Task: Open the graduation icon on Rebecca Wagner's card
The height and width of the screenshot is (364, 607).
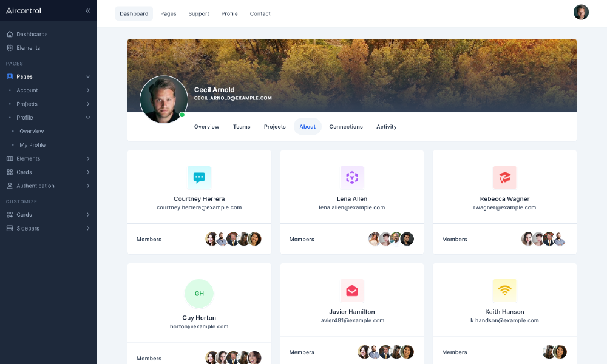Action: click(x=504, y=177)
